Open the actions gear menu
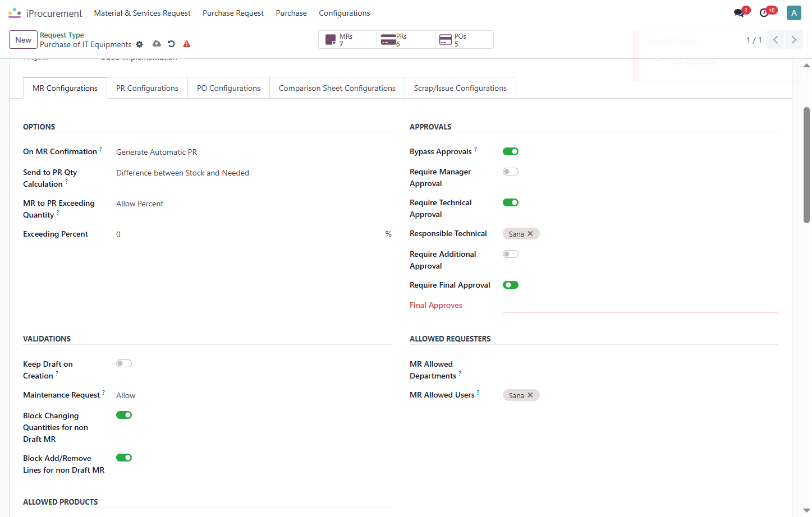812x517 pixels. 140,44
